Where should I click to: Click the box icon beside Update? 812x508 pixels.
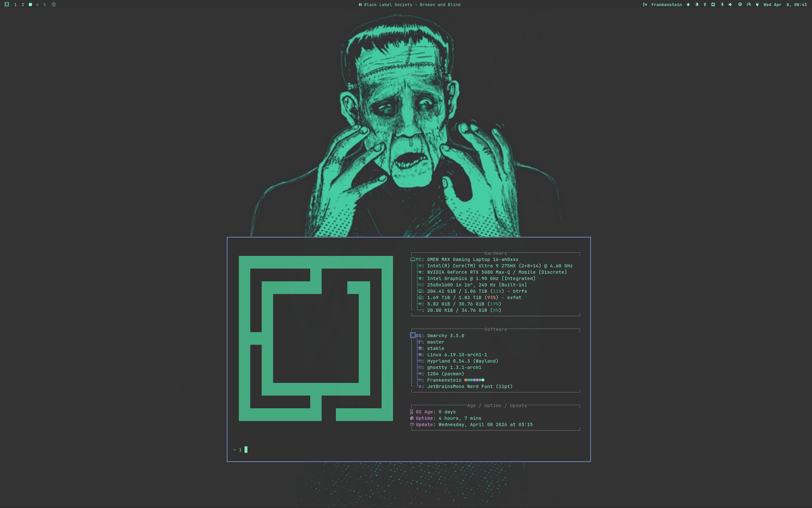click(412, 425)
